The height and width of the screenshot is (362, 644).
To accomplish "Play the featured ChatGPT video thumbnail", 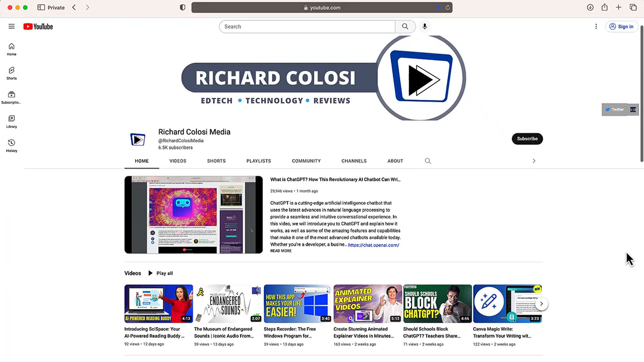I will pyautogui.click(x=194, y=215).
